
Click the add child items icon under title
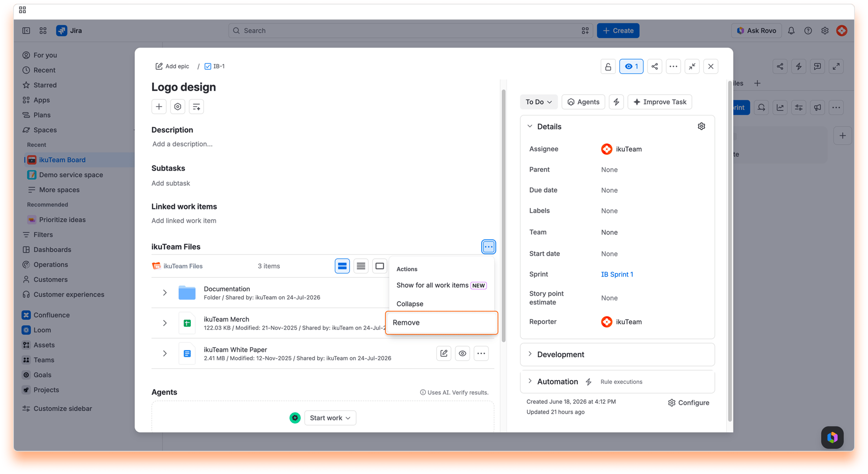coord(196,107)
